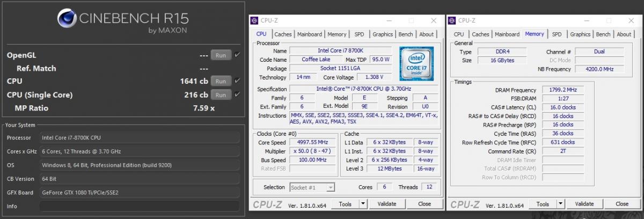This screenshot has width=644, height=219.
Task: Click the Cinebench R15 logo sphere
Action: point(67,19)
